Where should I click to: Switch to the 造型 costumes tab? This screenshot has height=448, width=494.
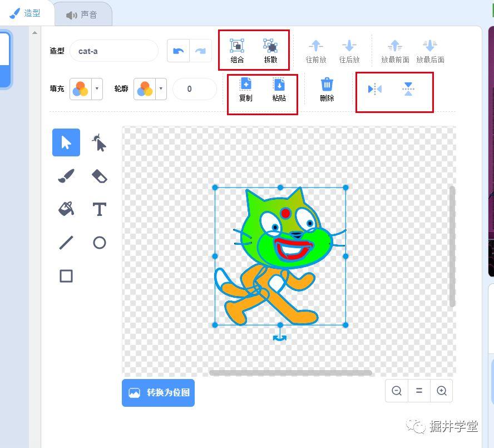[x=25, y=13]
